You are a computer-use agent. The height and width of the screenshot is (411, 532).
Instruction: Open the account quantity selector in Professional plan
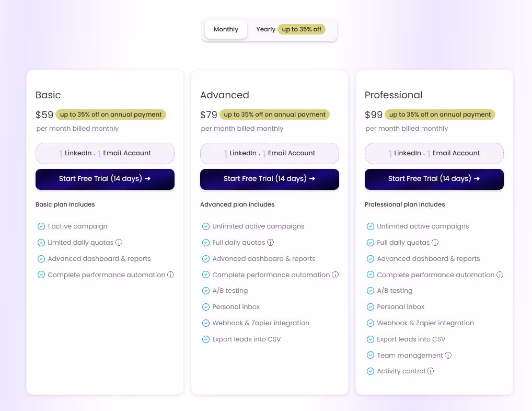[434, 153]
